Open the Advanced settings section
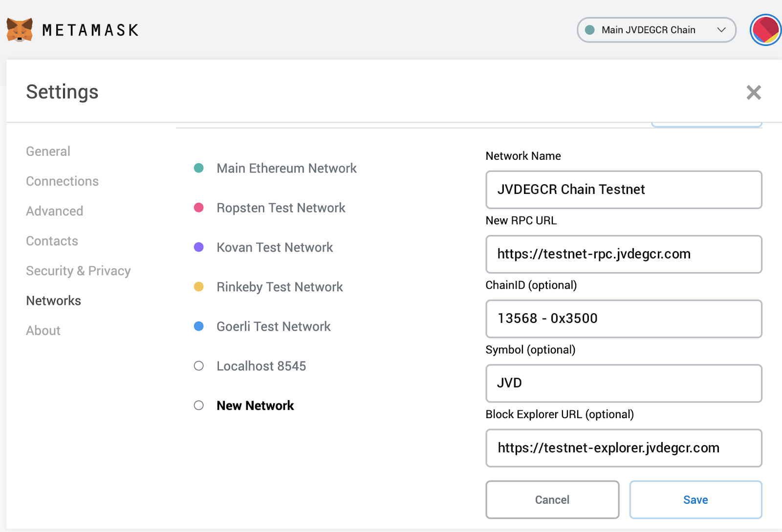This screenshot has height=532, width=782. [x=54, y=211]
